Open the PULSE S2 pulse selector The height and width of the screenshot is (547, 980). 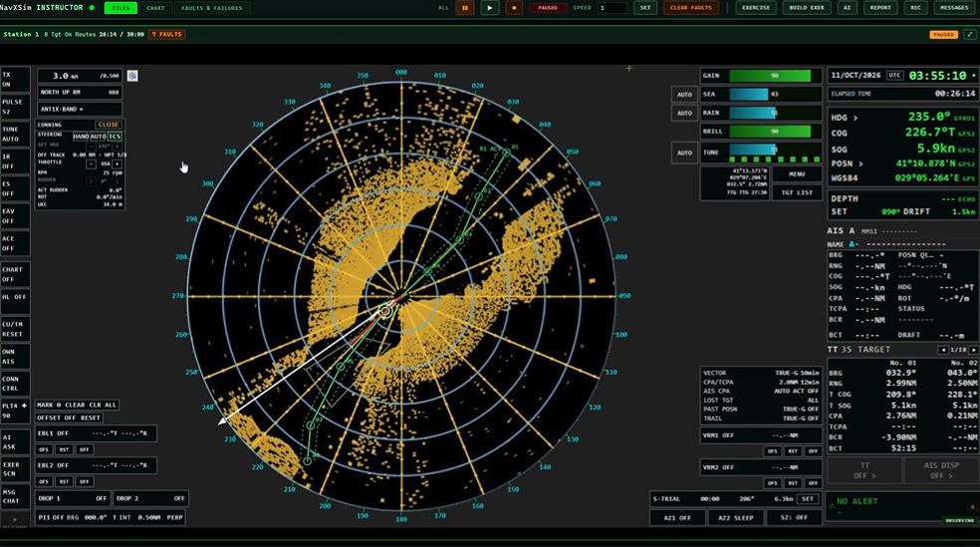click(15, 107)
